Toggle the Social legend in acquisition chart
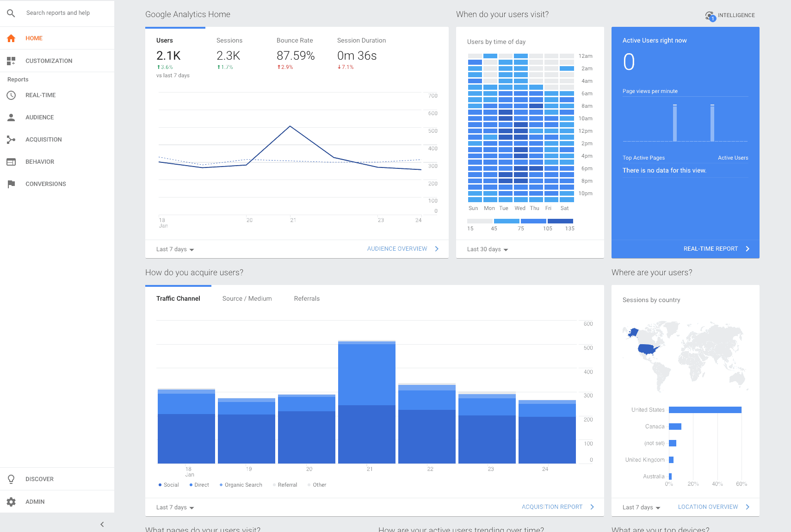This screenshot has height=532, width=791. click(168, 484)
